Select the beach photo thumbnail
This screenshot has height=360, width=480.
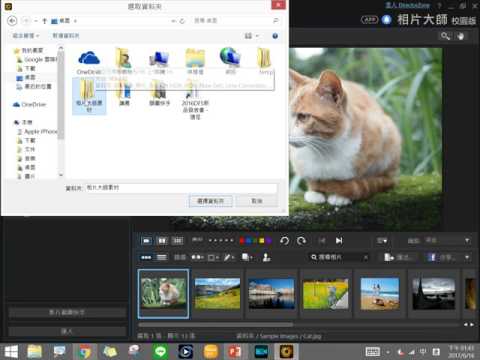pyautogui.click(x=380, y=294)
